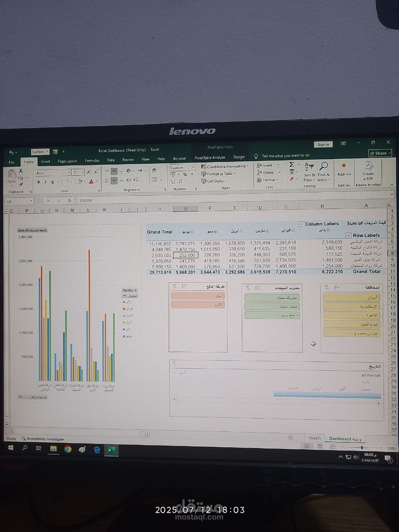
Task: Toggle Underline formatting
Action: 52,182
